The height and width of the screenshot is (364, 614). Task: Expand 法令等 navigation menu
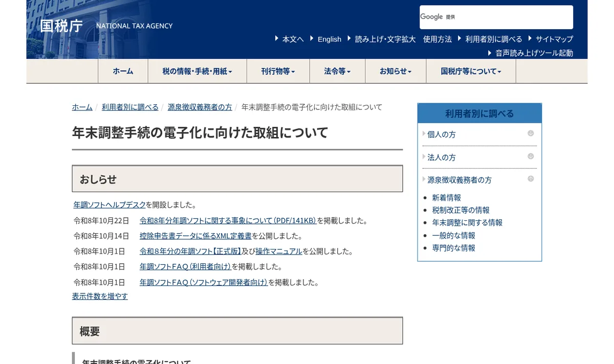(337, 71)
